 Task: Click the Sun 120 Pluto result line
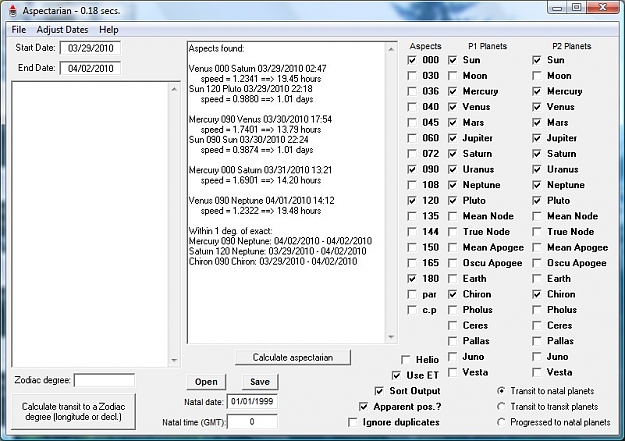[251, 89]
